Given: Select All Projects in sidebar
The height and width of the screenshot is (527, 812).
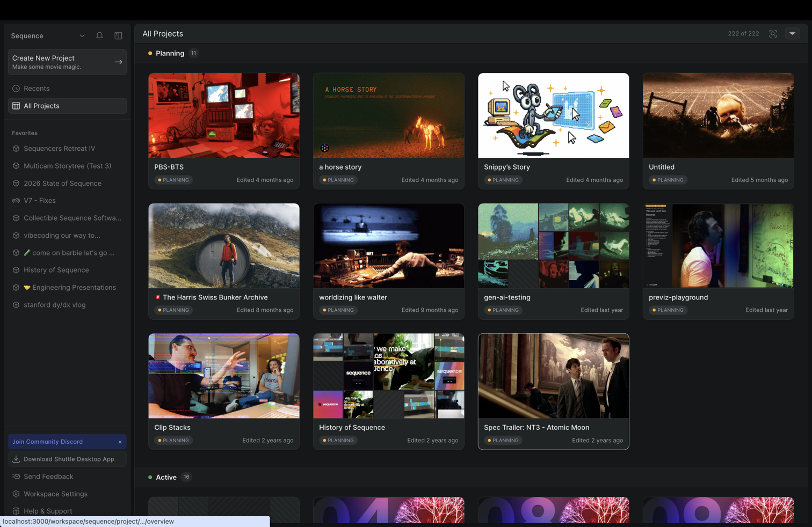Looking at the screenshot, I should 67,106.
